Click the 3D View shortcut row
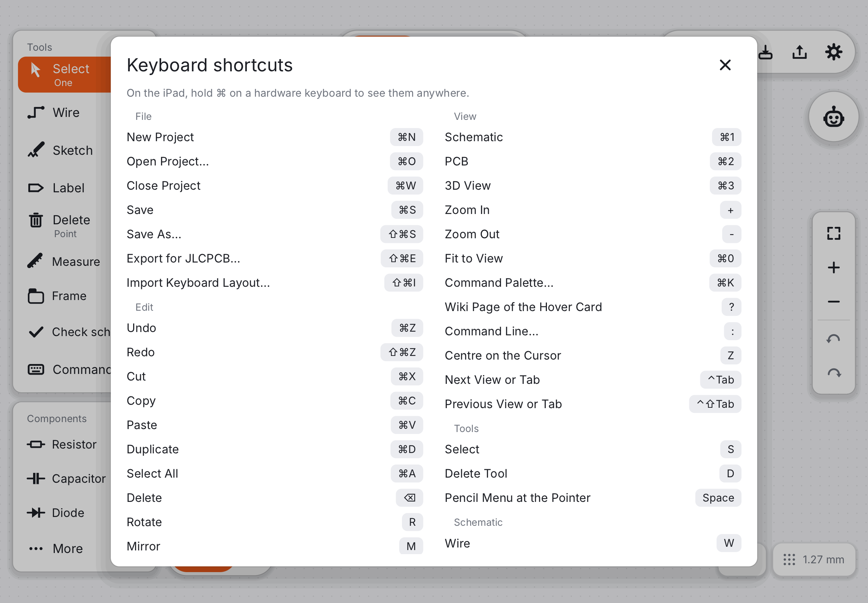 pos(593,186)
